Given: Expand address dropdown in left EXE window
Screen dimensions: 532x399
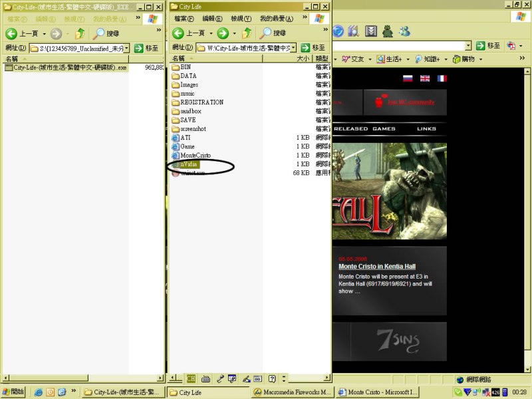Looking at the screenshot, I should pos(126,48).
